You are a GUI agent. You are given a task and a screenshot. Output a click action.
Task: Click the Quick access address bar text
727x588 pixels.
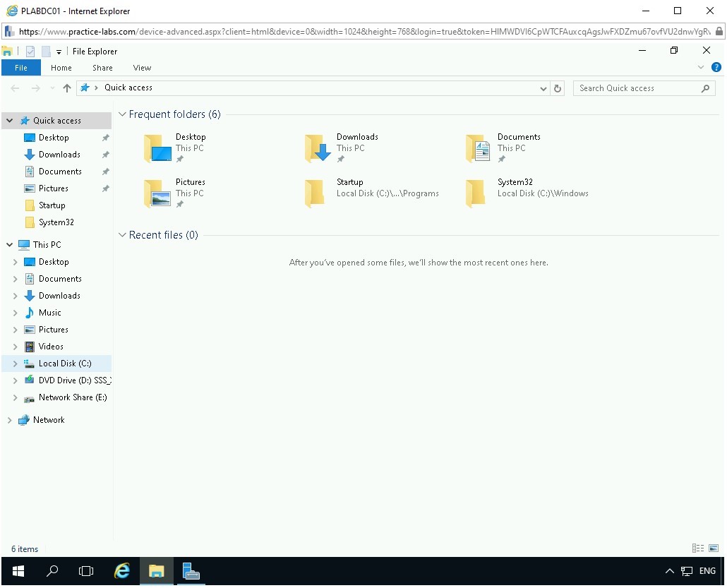[x=128, y=88]
